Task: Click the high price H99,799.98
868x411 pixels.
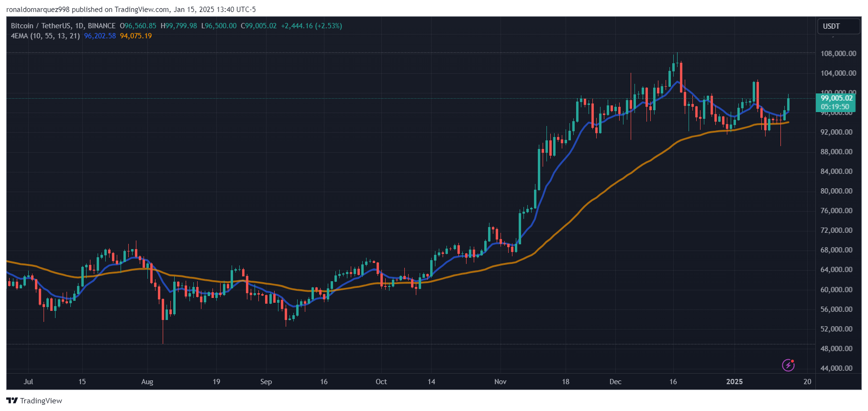Action: (x=178, y=26)
